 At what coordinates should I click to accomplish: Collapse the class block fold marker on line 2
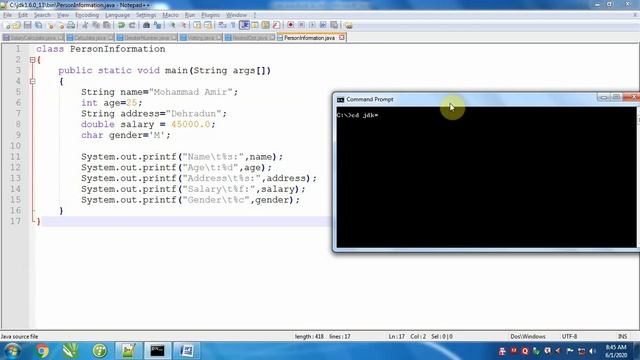tap(33, 60)
